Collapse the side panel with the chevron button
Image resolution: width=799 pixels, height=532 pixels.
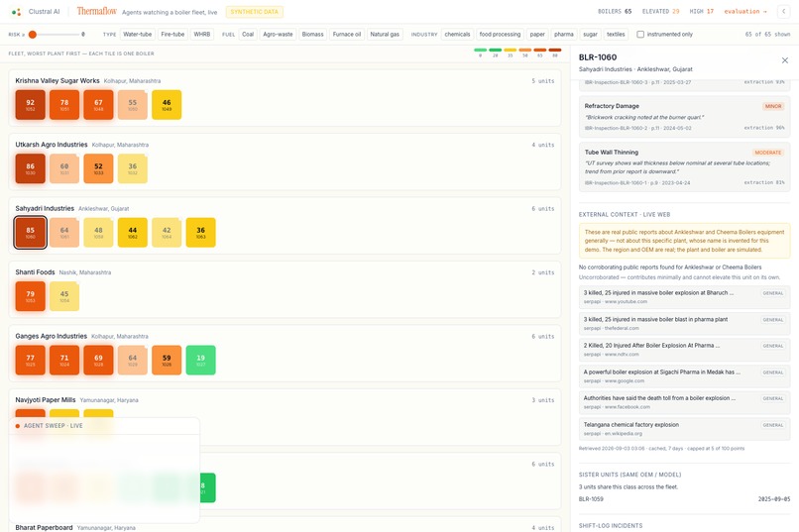784,11
